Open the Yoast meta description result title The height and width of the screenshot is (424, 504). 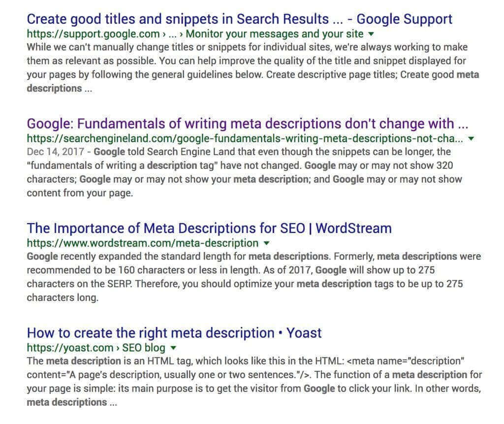point(174,333)
